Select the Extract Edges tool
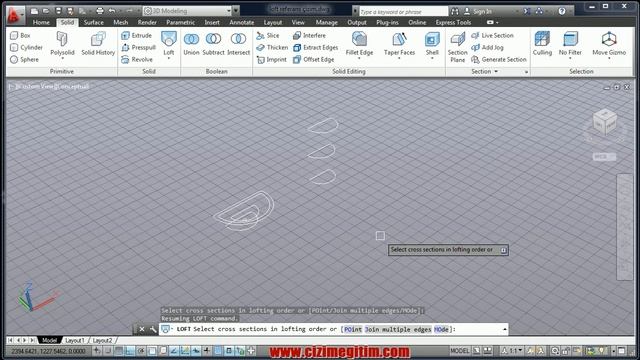The image size is (640, 360). 316,47
